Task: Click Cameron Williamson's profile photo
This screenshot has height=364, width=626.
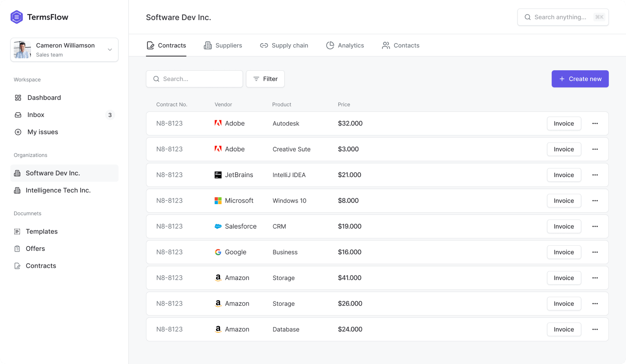Action: tap(22, 50)
